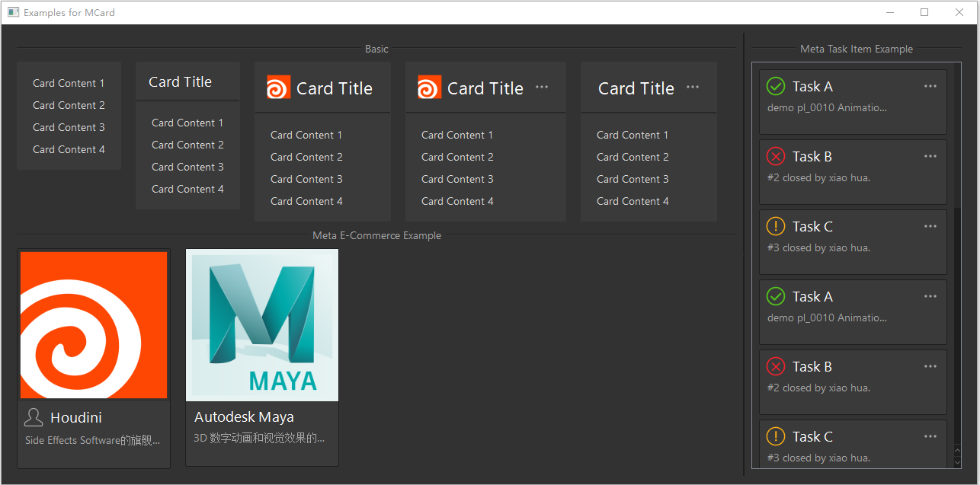Click Card Content 1 in the untitled basic card
The width and height of the screenshot is (980, 485).
[x=69, y=83]
